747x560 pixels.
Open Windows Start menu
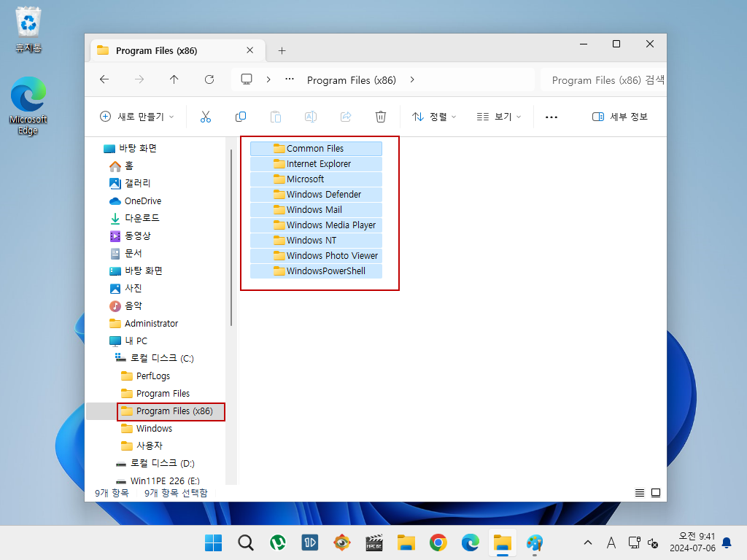pyautogui.click(x=214, y=542)
